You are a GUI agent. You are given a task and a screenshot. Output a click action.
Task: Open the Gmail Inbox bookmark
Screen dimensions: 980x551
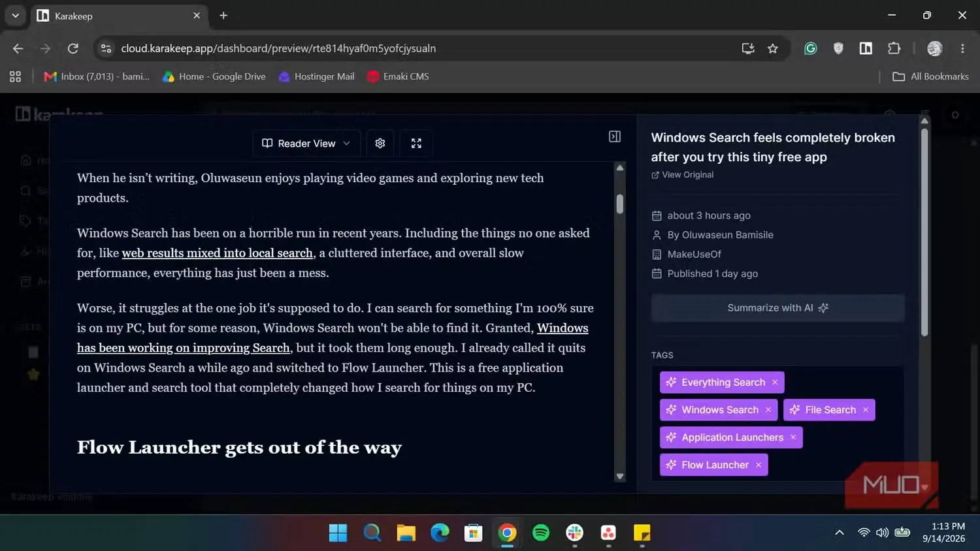pyautogui.click(x=96, y=76)
